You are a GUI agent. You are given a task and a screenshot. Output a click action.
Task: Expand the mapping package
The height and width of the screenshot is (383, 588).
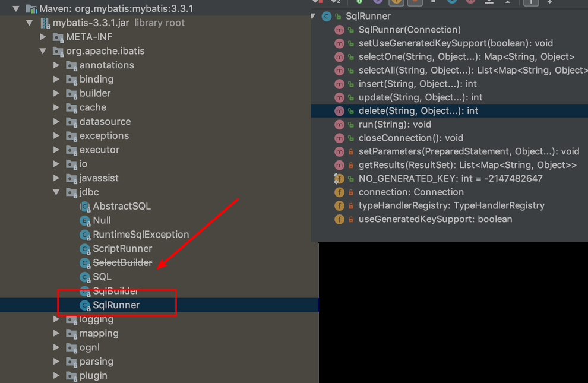pyautogui.click(x=56, y=333)
